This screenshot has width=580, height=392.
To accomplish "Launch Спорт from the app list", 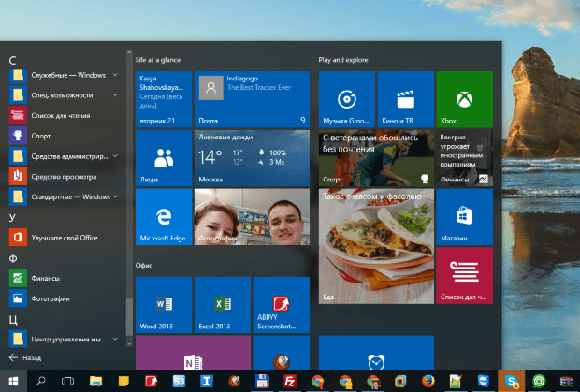I will click(63, 136).
